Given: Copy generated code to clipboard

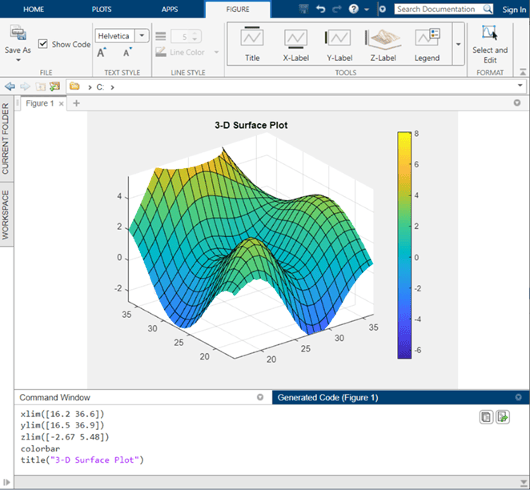Looking at the screenshot, I should pyautogui.click(x=486, y=417).
